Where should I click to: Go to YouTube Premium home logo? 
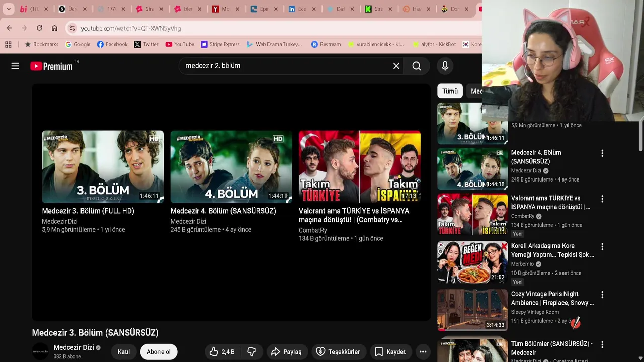(x=51, y=66)
